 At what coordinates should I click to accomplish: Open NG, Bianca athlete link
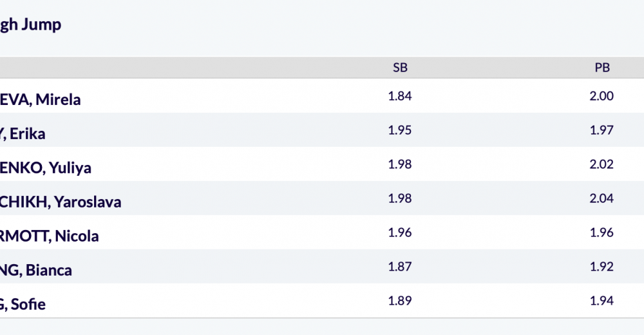point(35,270)
